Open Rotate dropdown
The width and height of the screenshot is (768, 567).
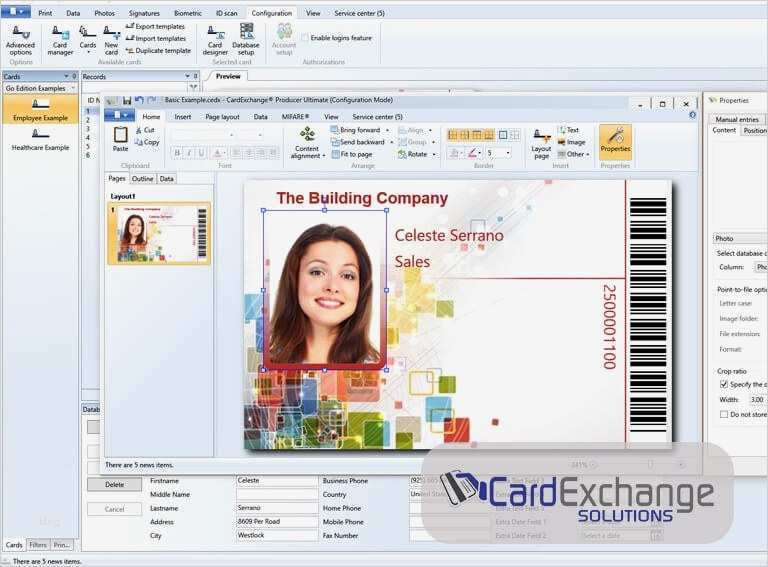(417, 154)
